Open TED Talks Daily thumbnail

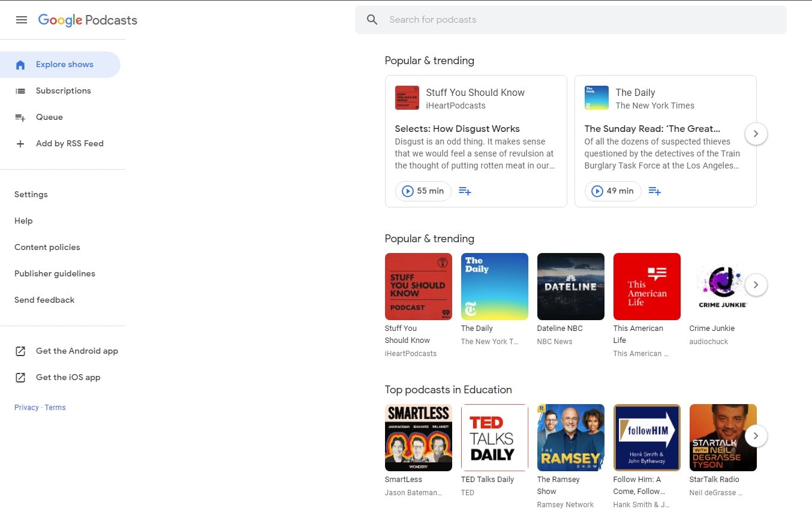[x=495, y=438]
